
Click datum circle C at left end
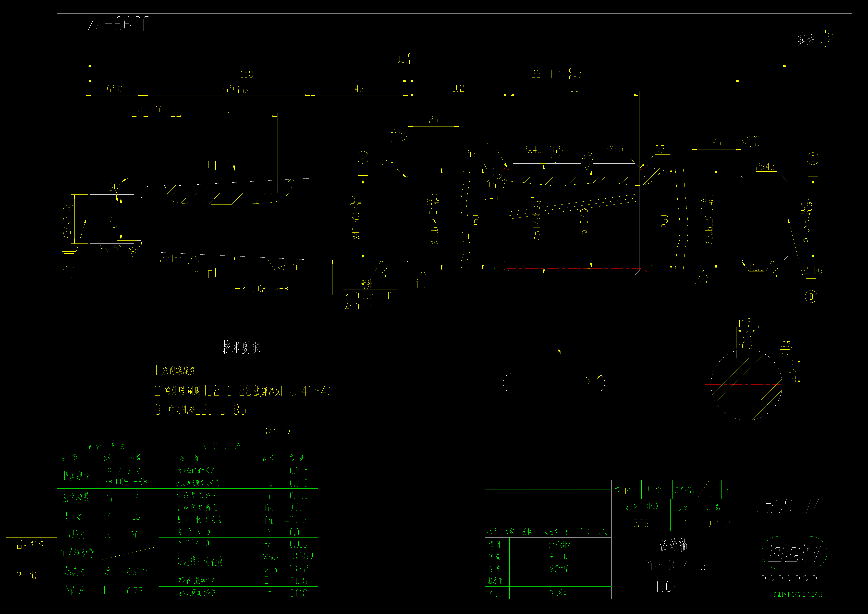pyautogui.click(x=69, y=272)
